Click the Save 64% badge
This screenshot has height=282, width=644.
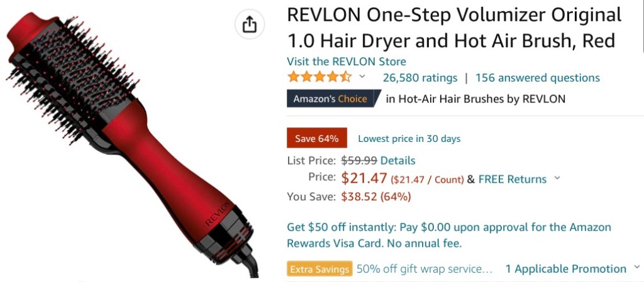coord(317,138)
